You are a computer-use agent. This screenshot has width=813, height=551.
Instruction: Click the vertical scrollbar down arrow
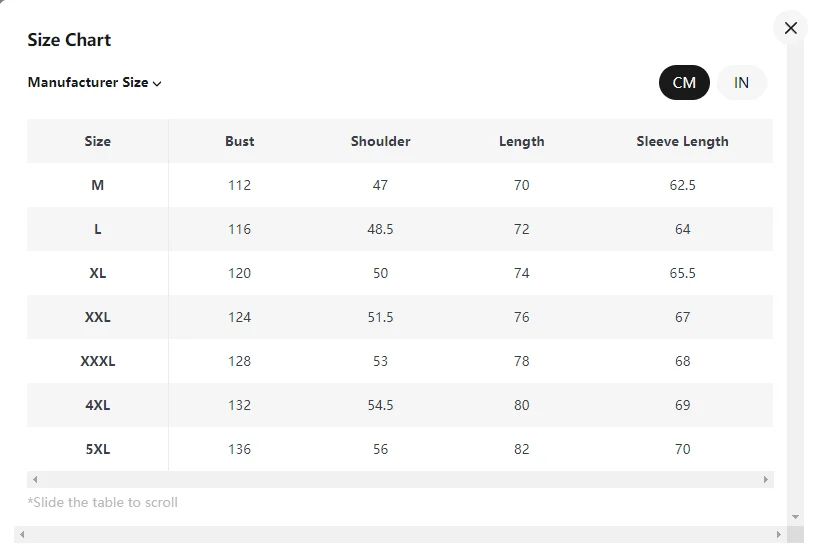(x=795, y=517)
